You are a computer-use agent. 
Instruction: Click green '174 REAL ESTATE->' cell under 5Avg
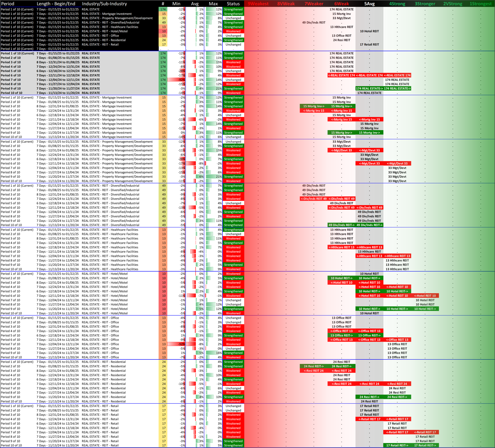click(x=369, y=89)
